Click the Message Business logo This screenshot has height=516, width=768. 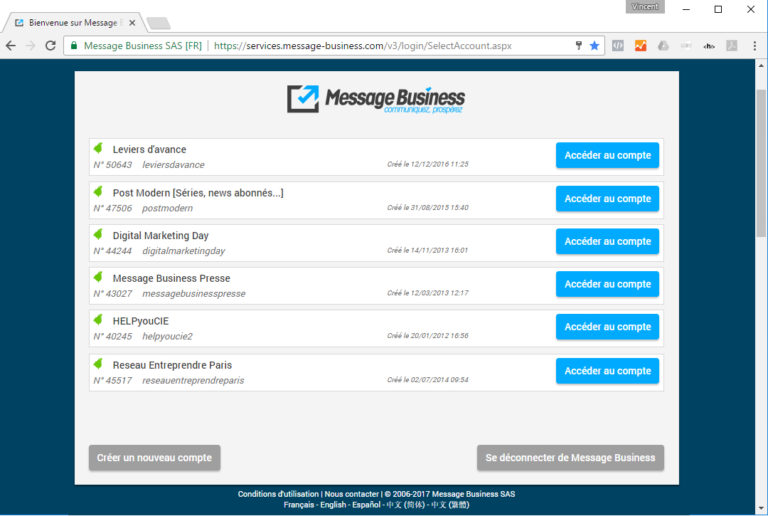coord(376,99)
